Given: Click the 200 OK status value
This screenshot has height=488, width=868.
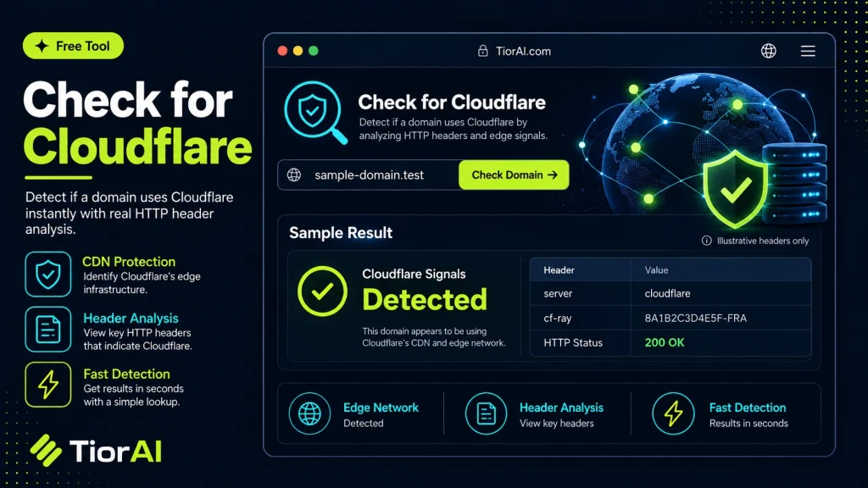Looking at the screenshot, I should [665, 343].
